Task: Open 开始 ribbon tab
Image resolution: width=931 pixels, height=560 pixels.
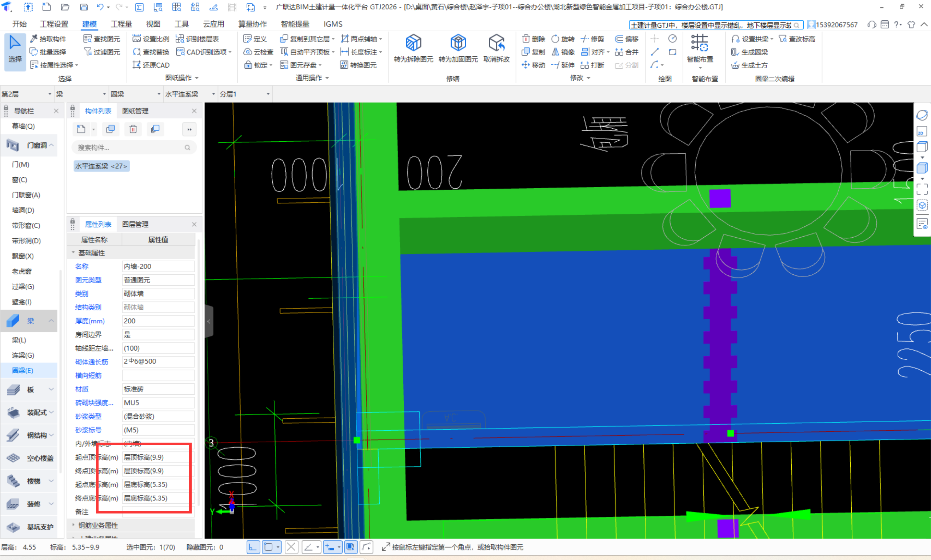Action: pos(19,24)
